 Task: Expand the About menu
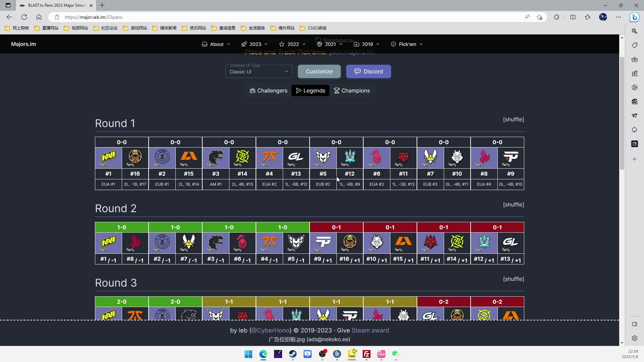216,44
